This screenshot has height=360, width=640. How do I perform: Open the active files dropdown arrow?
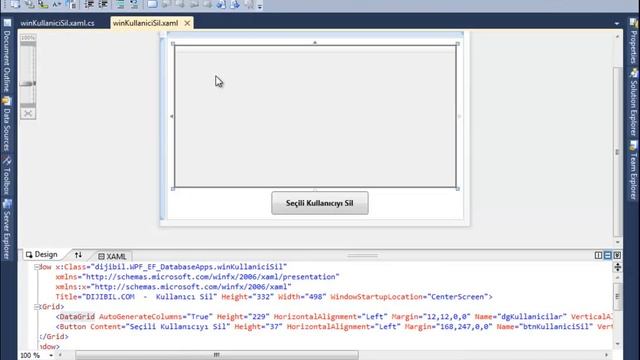click(617, 24)
